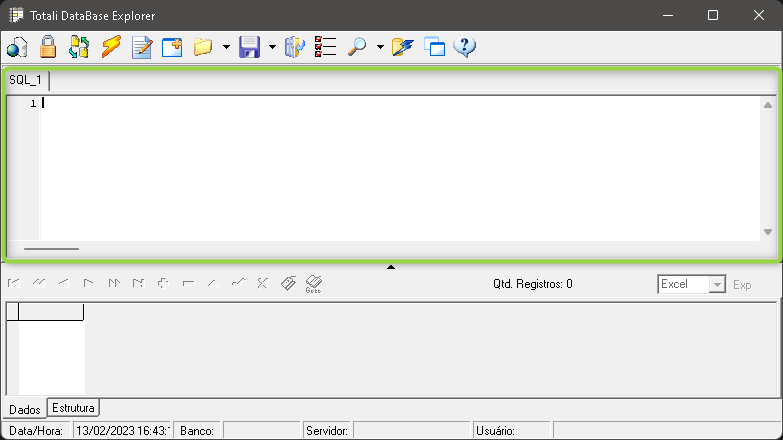Click the server connection globe icon
The width and height of the screenshot is (783, 440).
click(x=17, y=47)
